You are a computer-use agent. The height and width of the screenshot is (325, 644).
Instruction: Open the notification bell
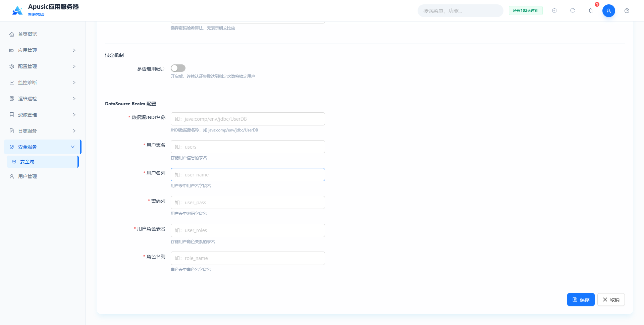point(591,11)
